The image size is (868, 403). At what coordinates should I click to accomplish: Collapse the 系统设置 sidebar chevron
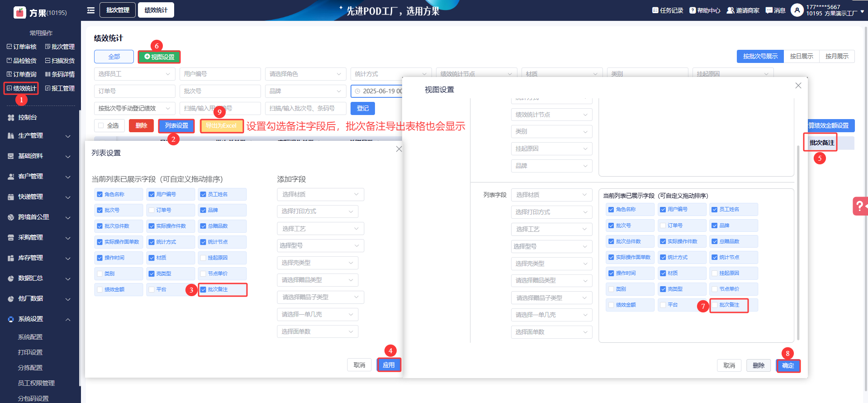tap(68, 319)
